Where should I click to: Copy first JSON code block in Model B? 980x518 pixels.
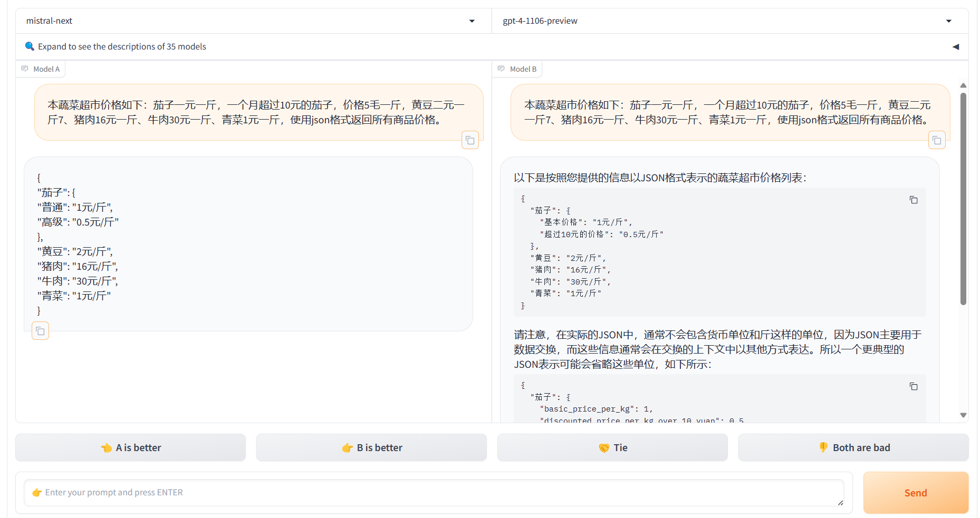[x=914, y=200]
